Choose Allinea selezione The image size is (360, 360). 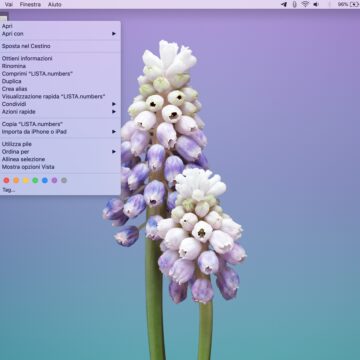tap(60, 159)
